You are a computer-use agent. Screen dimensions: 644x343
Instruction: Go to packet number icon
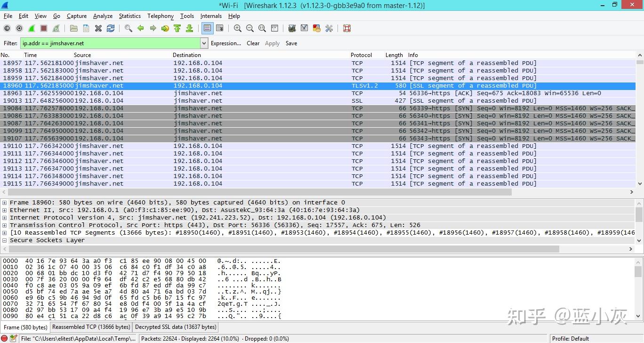pyautogui.click(x=165, y=28)
